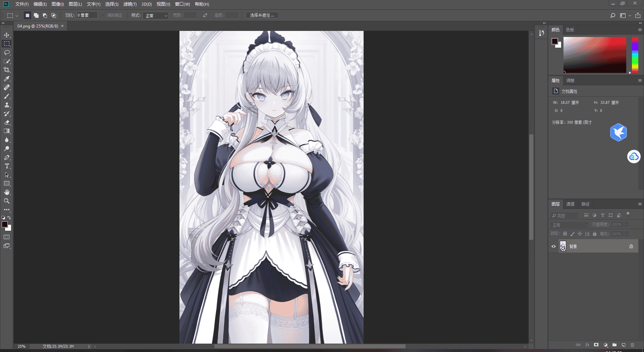Switch to the 通道 tab
The height and width of the screenshot is (352, 644).
pyautogui.click(x=570, y=204)
